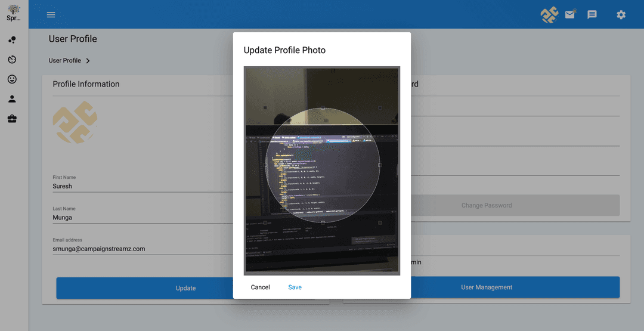Click the gold avatar logo in header
This screenshot has width=644, height=331.
point(549,15)
